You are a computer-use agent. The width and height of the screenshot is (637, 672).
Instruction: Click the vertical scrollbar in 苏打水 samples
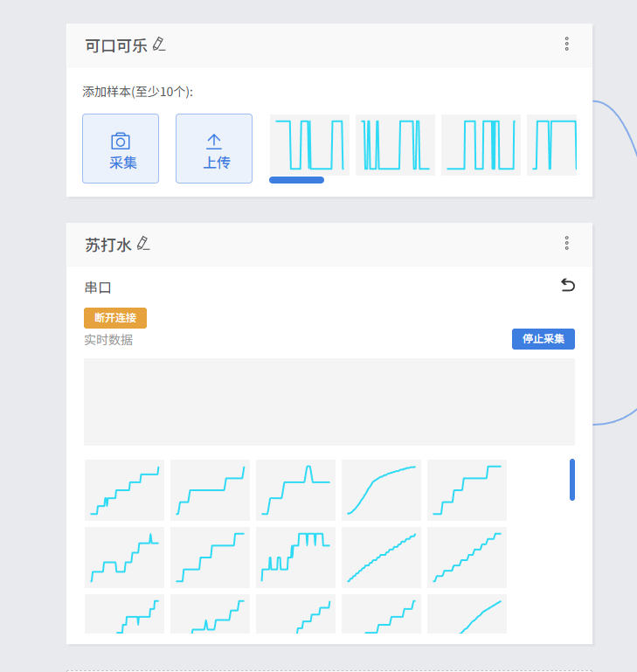(x=572, y=480)
